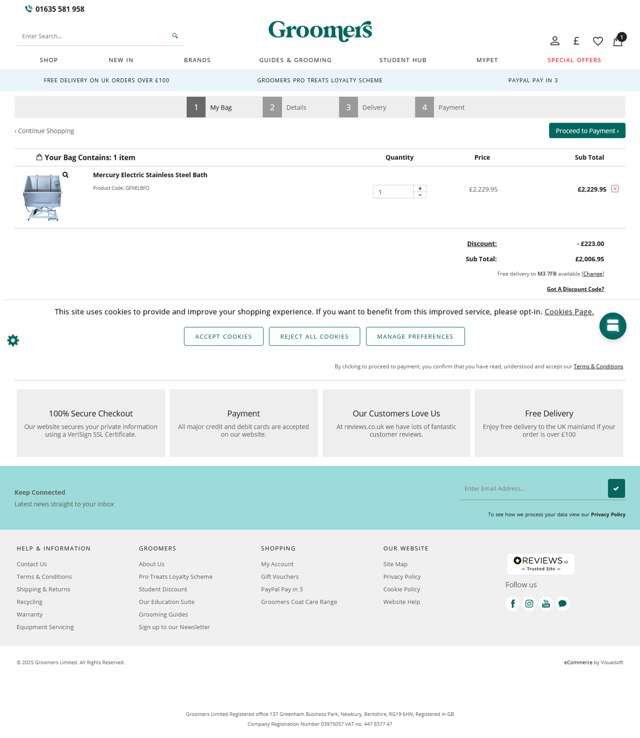Viewport: 640px width, 738px height.
Task: Open Groomers Instagram page icon
Action: pyautogui.click(x=529, y=603)
